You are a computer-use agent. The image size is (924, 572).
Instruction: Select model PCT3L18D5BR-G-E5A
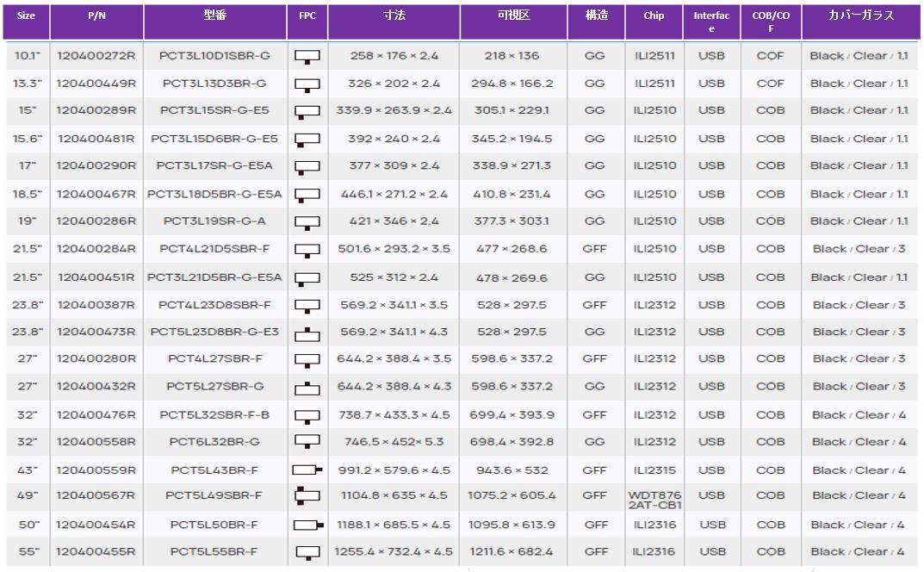tap(214, 195)
